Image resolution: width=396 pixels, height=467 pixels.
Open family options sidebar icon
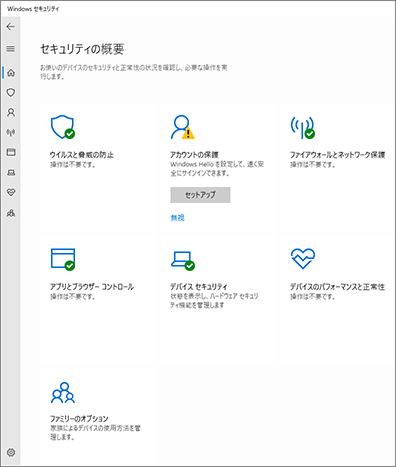tap(11, 213)
